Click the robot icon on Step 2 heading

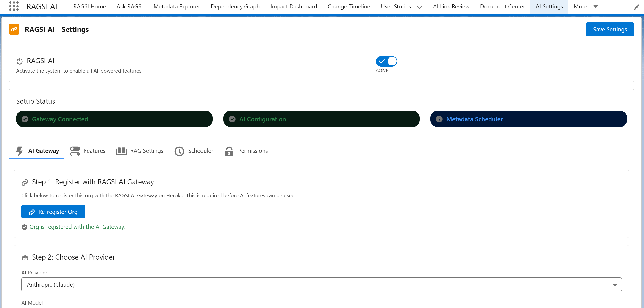tap(25, 257)
